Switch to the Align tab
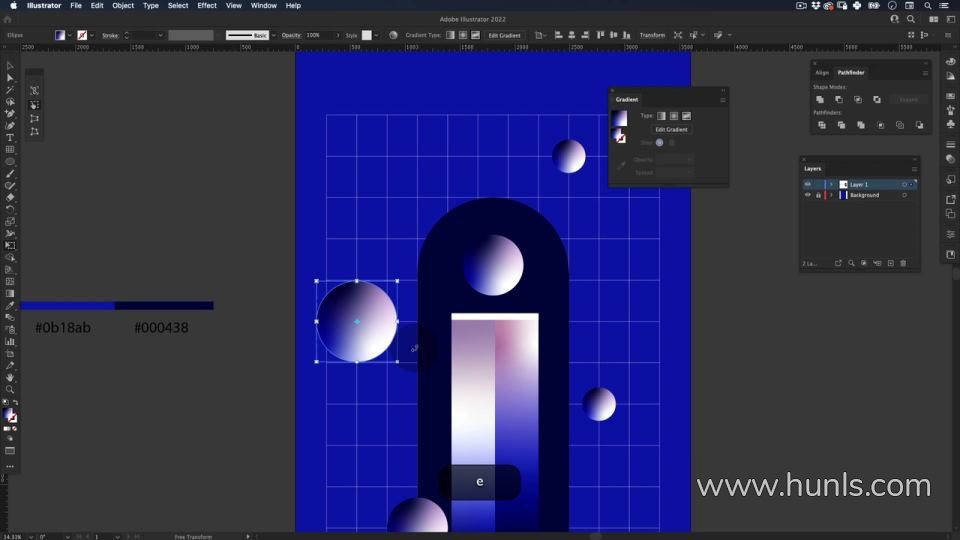 (822, 72)
